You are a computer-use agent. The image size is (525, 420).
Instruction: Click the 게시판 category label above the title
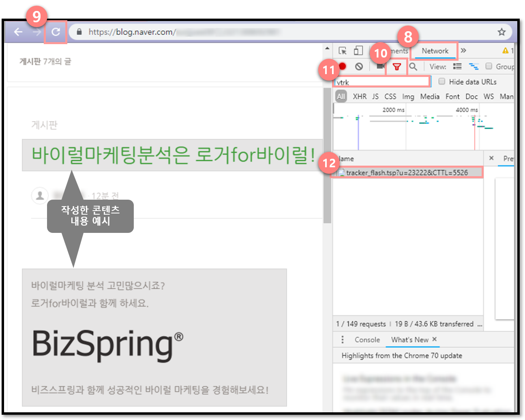[44, 125]
